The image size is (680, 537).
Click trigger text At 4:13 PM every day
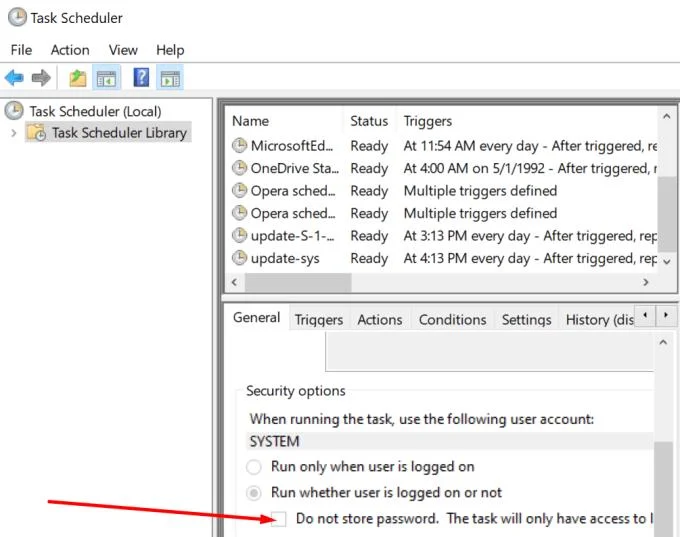click(x=467, y=259)
